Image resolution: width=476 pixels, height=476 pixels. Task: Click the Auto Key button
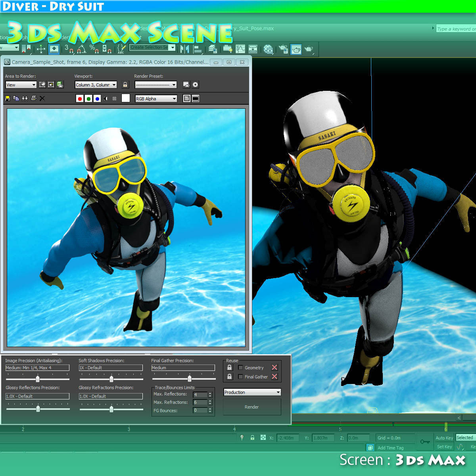coord(444,438)
